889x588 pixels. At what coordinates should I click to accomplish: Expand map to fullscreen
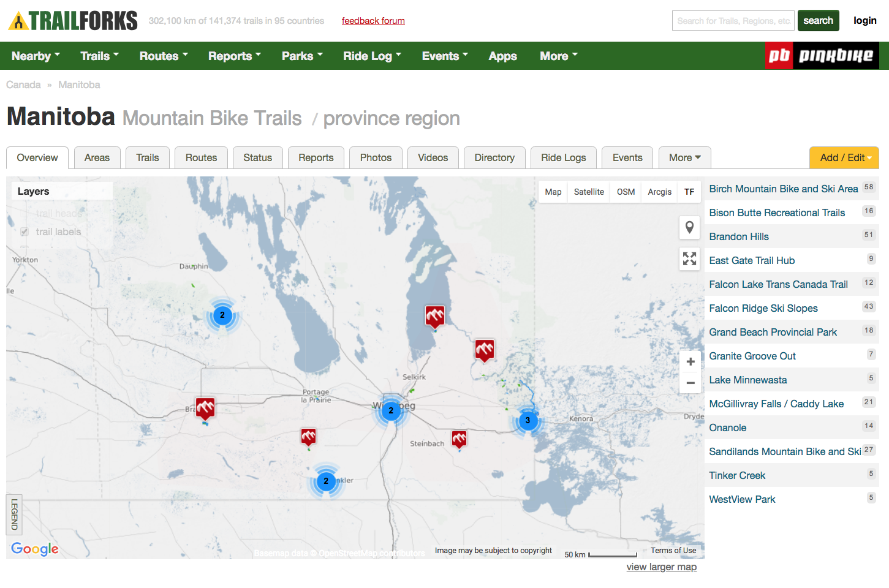(689, 258)
